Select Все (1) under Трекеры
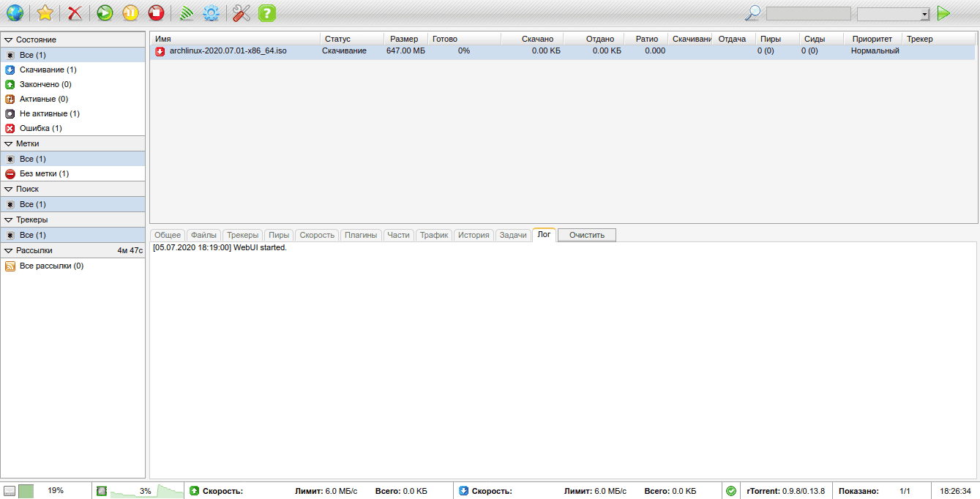Viewport: 980px width, 499px height. (x=72, y=235)
